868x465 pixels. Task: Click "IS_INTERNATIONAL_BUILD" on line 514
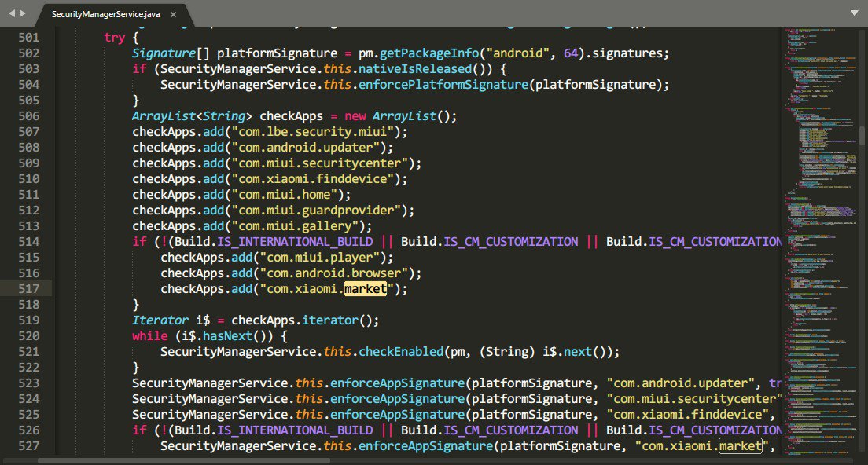pos(295,242)
